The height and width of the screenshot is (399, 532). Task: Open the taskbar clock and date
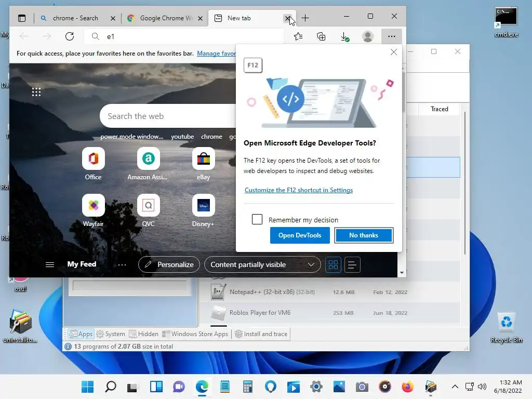tap(508, 387)
